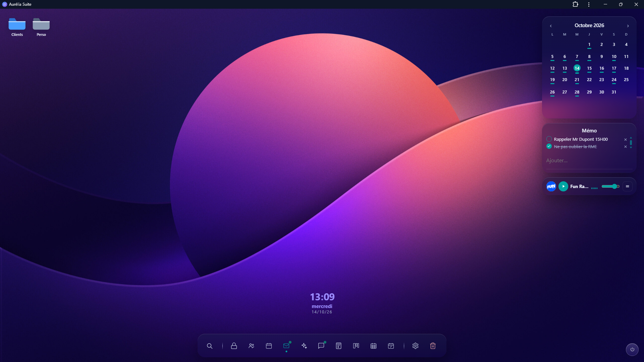Open the settings gear icon in dock
This screenshot has height=362, width=644.
coord(416,346)
